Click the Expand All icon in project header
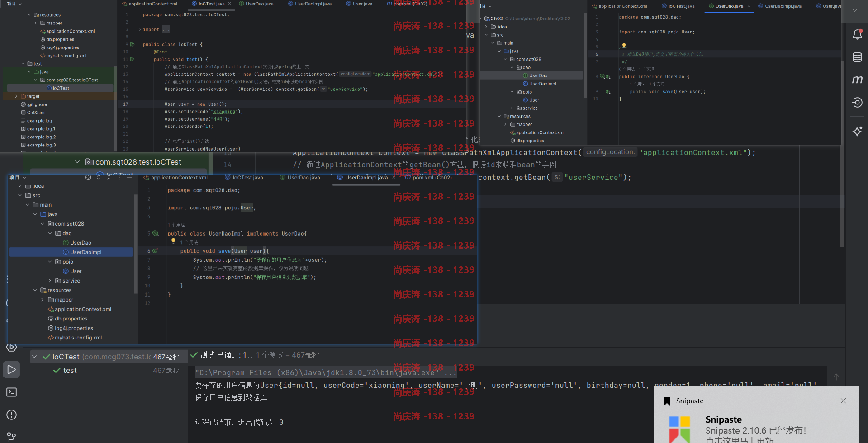 coord(99,178)
